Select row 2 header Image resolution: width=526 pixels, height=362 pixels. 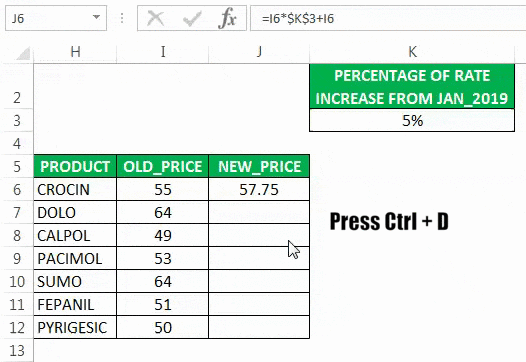(x=17, y=86)
